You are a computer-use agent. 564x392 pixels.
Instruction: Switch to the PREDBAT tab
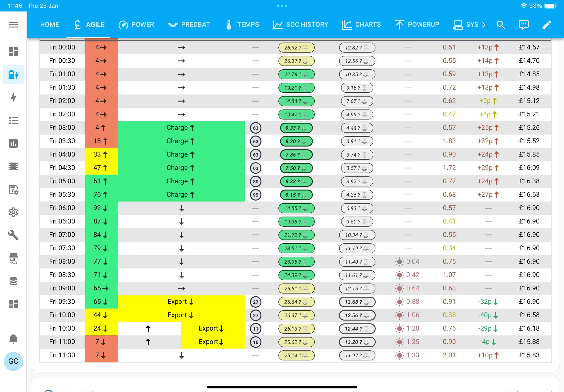[189, 25]
